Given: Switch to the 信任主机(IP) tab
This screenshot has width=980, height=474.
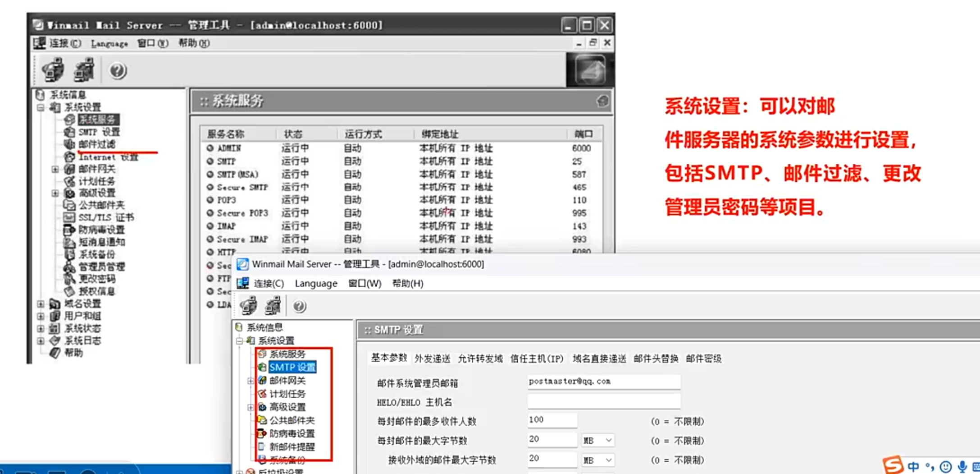Looking at the screenshot, I should click(537, 359).
